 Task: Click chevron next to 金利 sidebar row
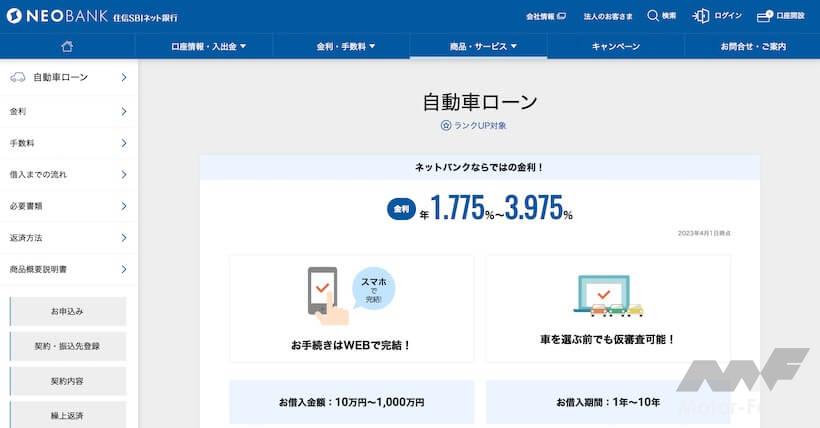point(124,111)
